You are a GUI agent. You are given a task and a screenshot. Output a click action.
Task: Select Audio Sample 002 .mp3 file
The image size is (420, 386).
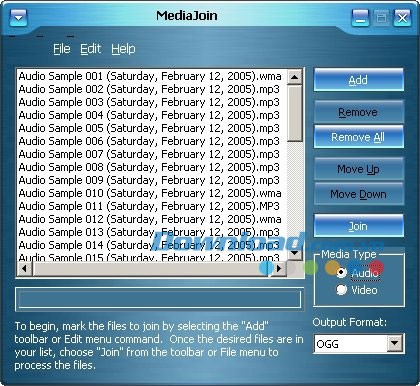(149, 89)
